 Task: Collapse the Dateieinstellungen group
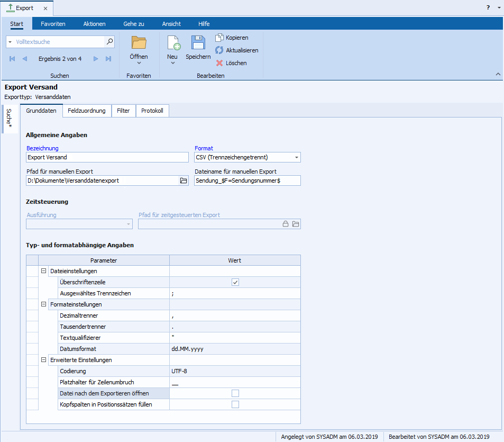tap(43, 271)
